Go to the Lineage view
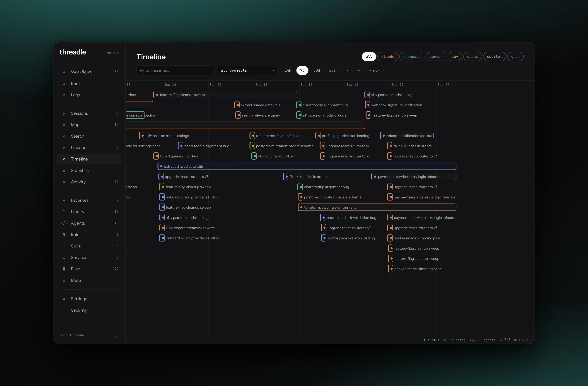The height and width of the screenshot is (386, 588). 89,148
